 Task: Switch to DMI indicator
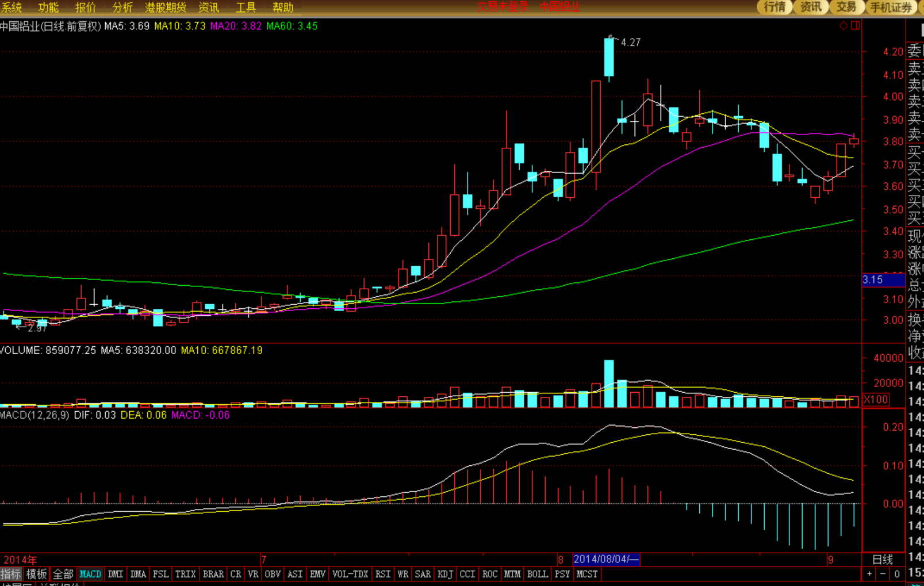pos(116,574)
